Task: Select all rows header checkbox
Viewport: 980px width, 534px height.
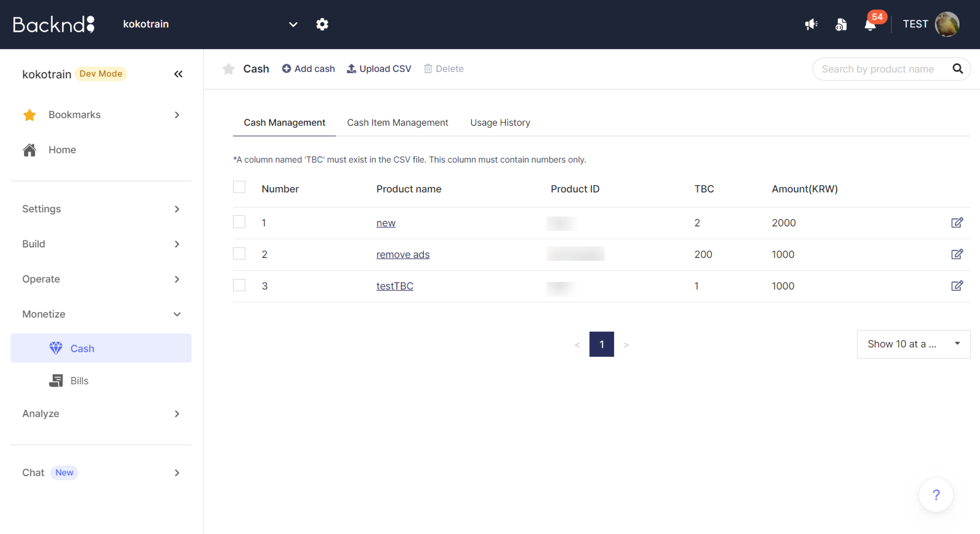Action: point(239,187)
